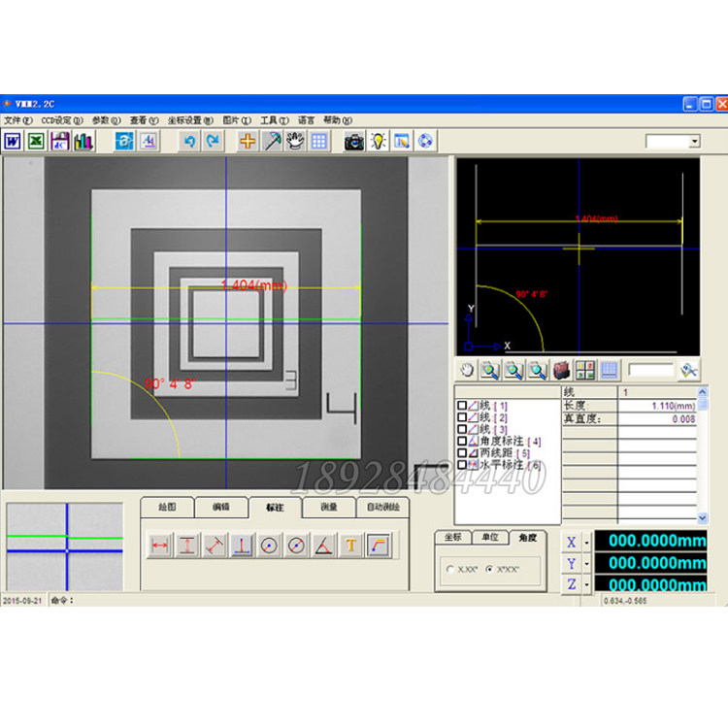The image size is (728, 728).
Task: Click the dark red box icon under preview
Action: (561, 371)
